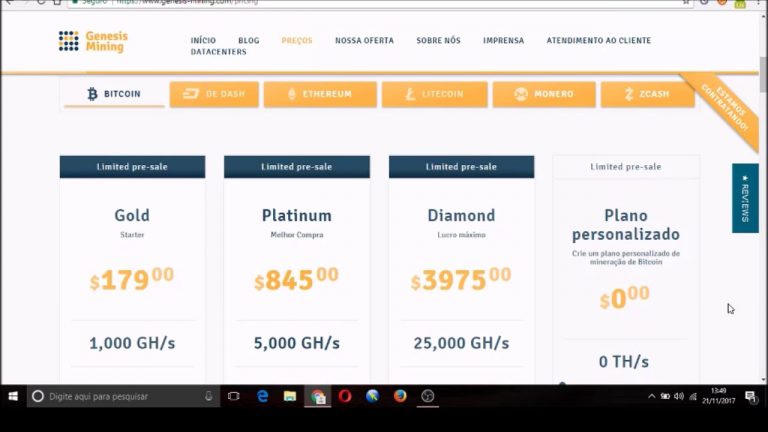Click the 5,000 GH/s value
Screen dimensions: 768x432
[297, 343]
